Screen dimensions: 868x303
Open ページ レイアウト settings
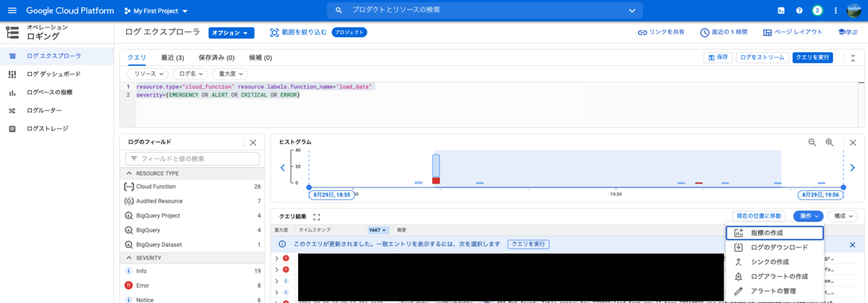pyautogui.click(x=793, y=33)
